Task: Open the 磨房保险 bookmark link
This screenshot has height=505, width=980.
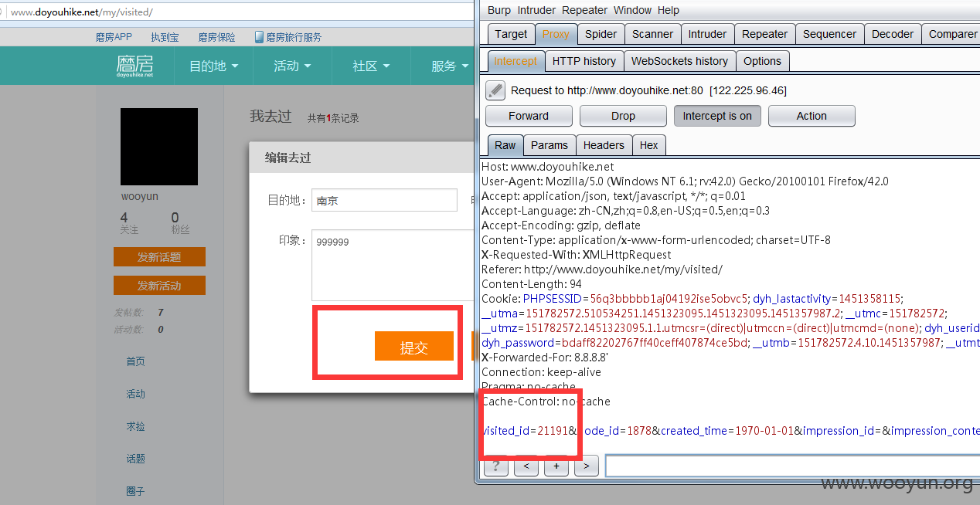Action: [x=217, y=37]
